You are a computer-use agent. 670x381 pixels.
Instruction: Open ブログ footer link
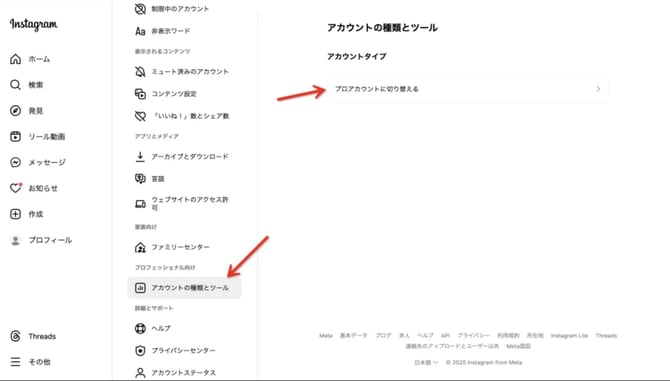[x=383, y=336]
